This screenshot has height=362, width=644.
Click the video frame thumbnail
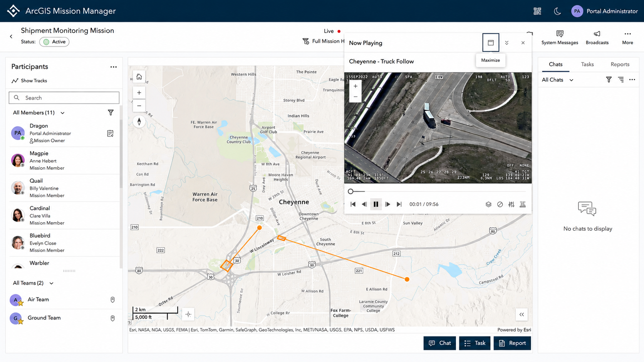click(438, 127)
